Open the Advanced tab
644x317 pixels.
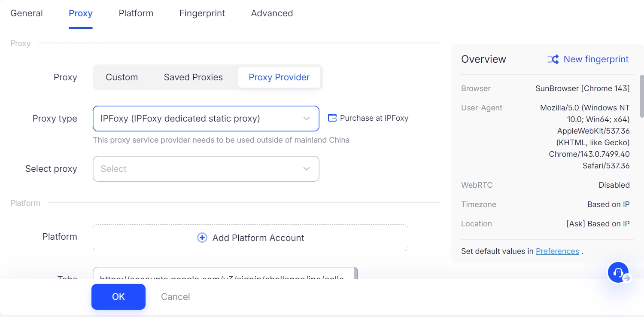point(272,13)
